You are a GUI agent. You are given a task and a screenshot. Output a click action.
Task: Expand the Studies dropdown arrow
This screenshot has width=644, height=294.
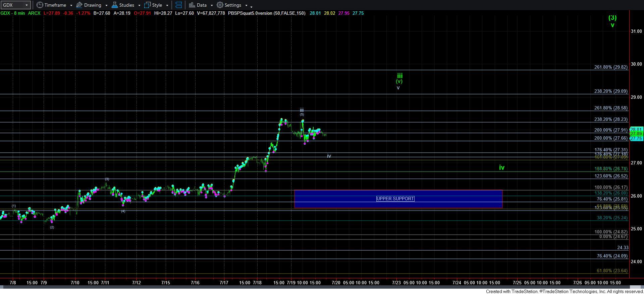point(139,5)
